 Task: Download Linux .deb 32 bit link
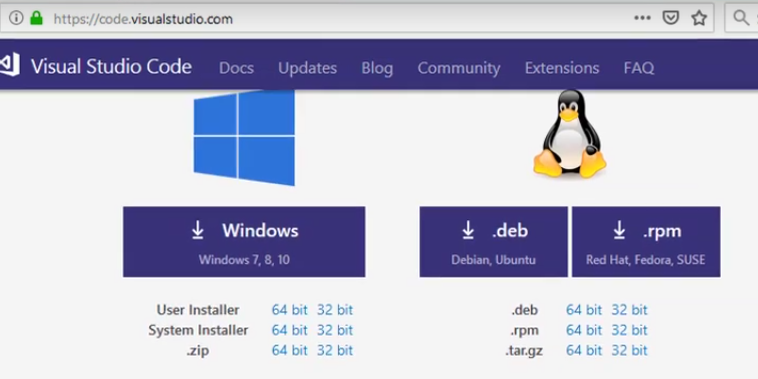[629, 310]
